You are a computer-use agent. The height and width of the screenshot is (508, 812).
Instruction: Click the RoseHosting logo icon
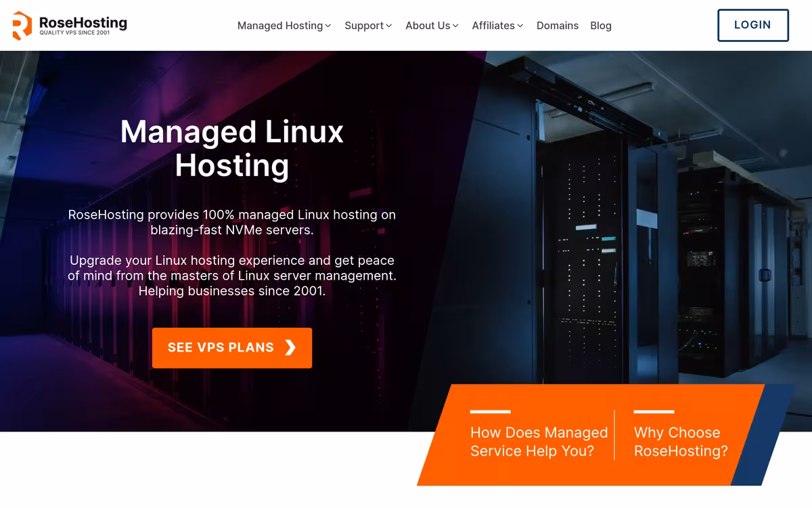coord(22,25)
